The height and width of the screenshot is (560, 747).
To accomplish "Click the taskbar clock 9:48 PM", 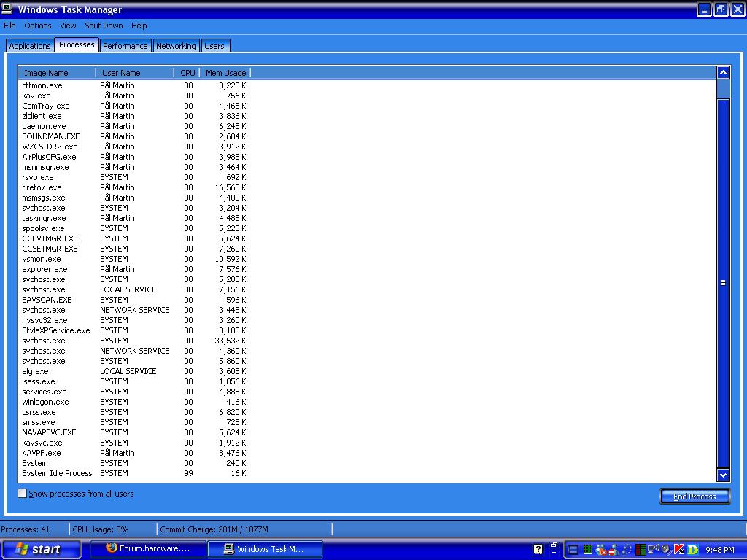I will [x=720, y=550].
